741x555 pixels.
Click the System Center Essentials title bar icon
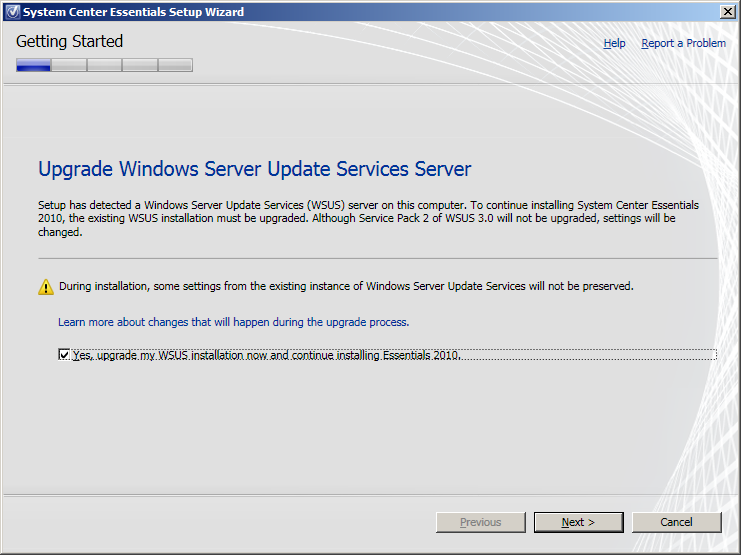pos(13,11)
